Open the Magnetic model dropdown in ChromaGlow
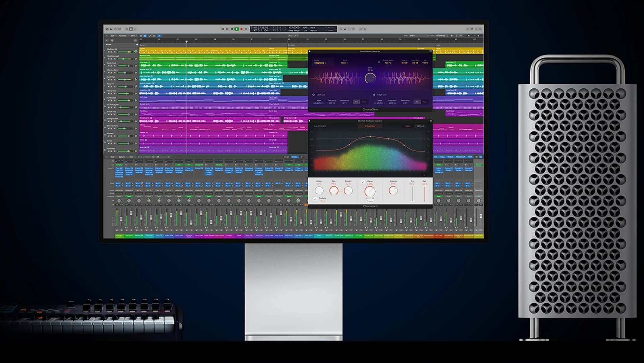This screenshot has height=363, width=644. [320, 63]
